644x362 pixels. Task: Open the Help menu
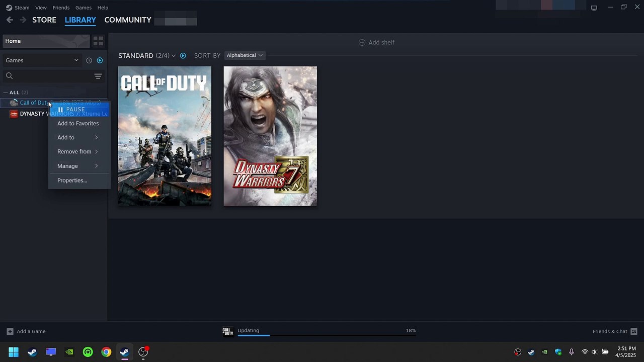(x=103, y=8)
